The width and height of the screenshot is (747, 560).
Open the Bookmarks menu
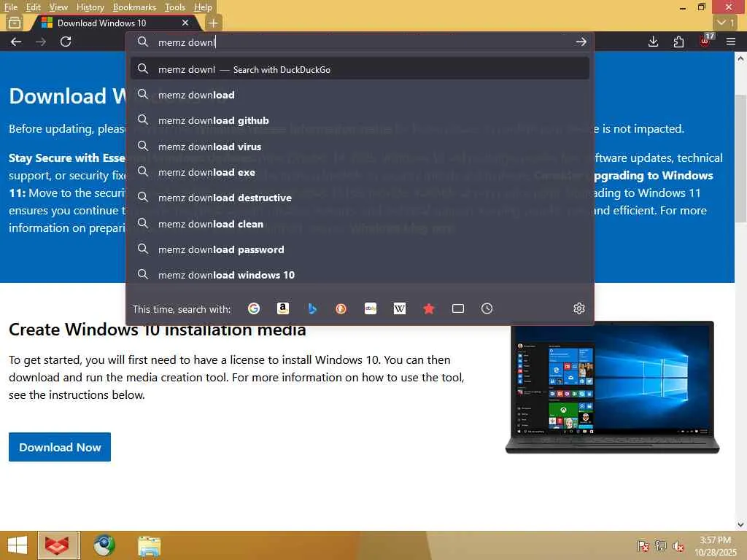point(134,7)
